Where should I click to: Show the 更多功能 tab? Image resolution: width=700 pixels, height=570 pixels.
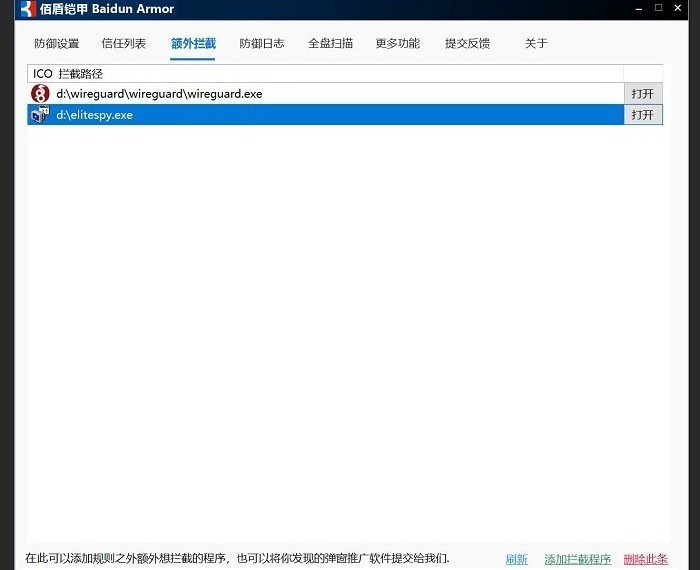398,44
